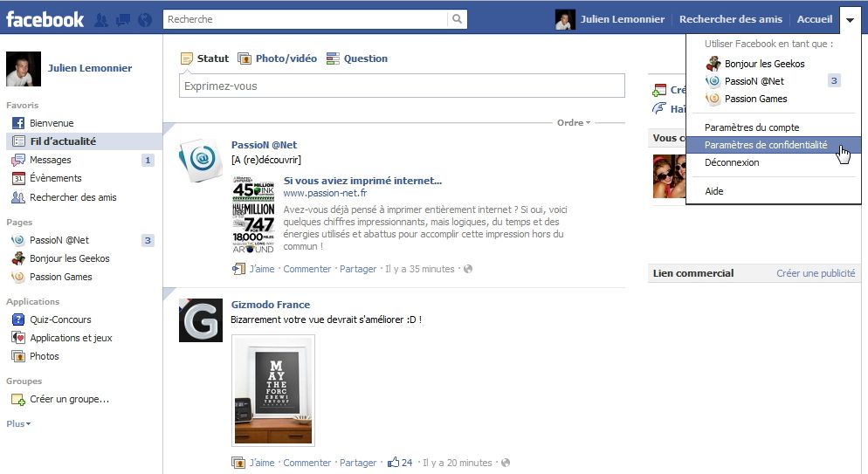This screenshot has height=474, width=868.
Task: Click Commenter on PassioN @Net post
Action: point(307,269)
